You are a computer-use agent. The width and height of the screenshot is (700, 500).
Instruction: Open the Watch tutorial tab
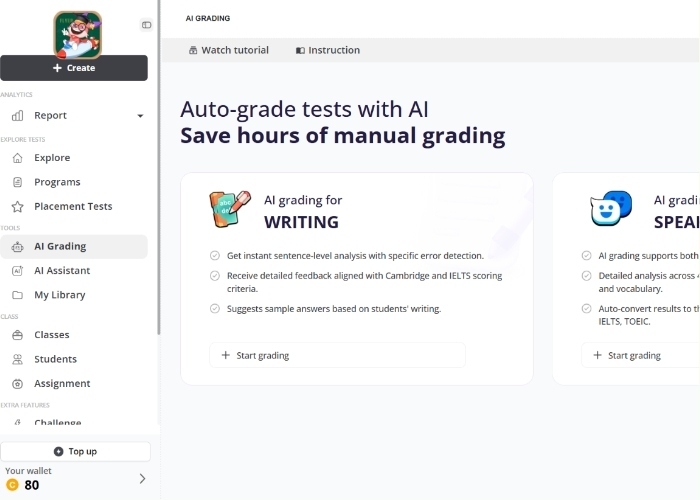pyautogui.click(x=229, y=50)
